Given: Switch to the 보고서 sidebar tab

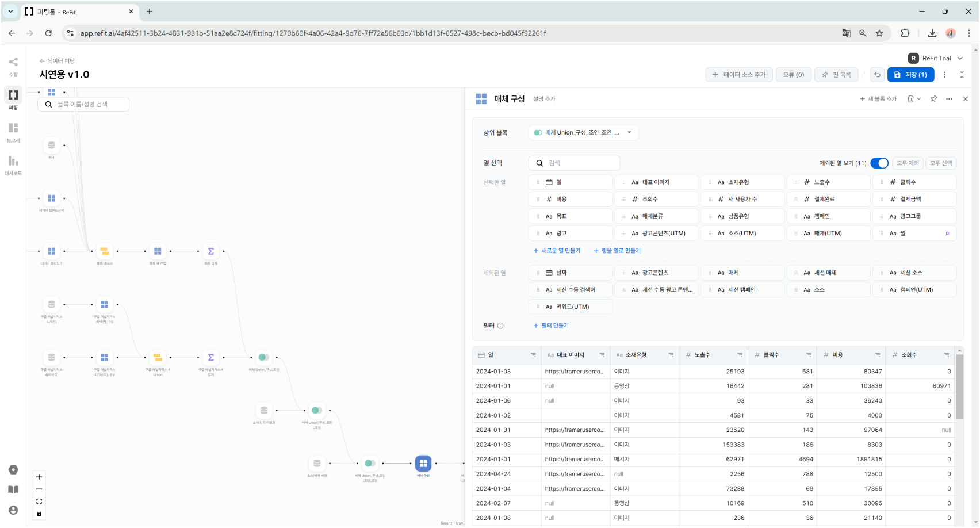Looking at the screenshot, I should click(x=13, y=132).
